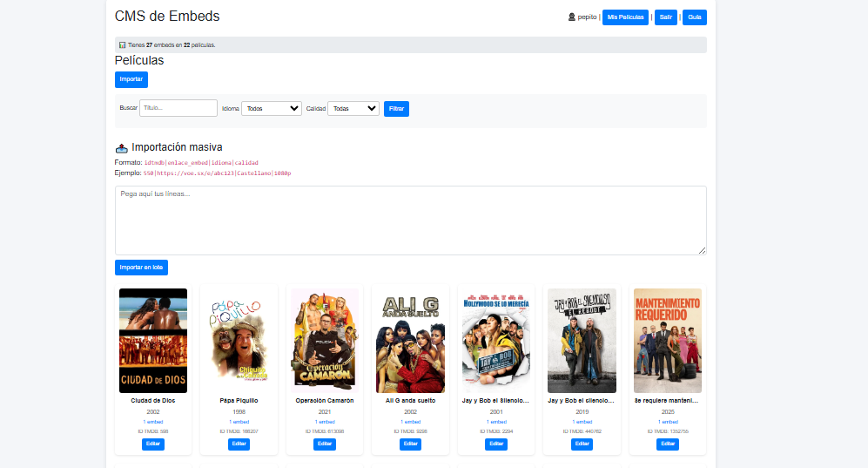The width and height of the screenshot is (868, 468).
Task: Click the pepito username link
Action: click(x=587, y=17)
